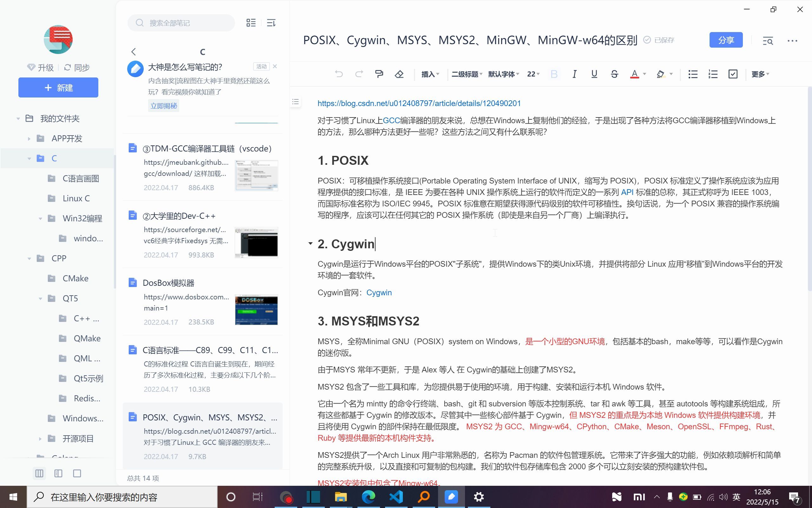Click the redo arrow in toolbar
The width and height of the screenshot is (812, 508).
[359, 74]
